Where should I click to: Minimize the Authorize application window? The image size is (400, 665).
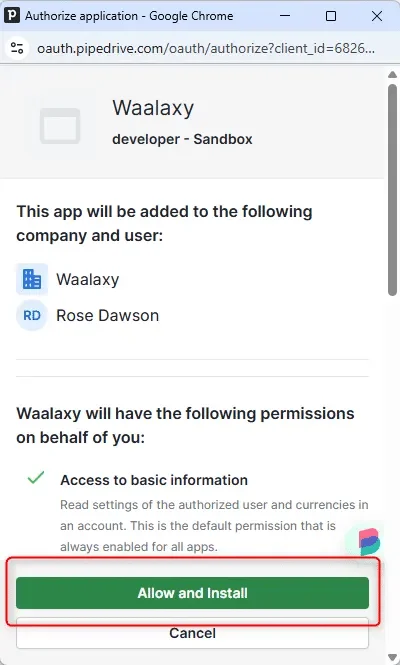285,16
